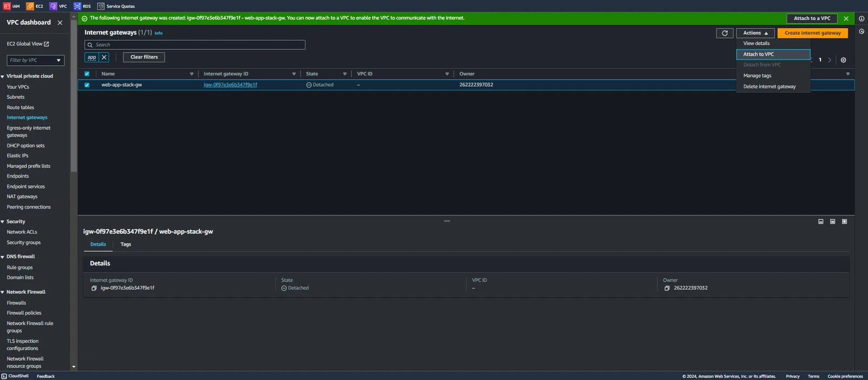Sort by Internet gateway ID column
The image size is (868, 380).
[x=294, y=74]
